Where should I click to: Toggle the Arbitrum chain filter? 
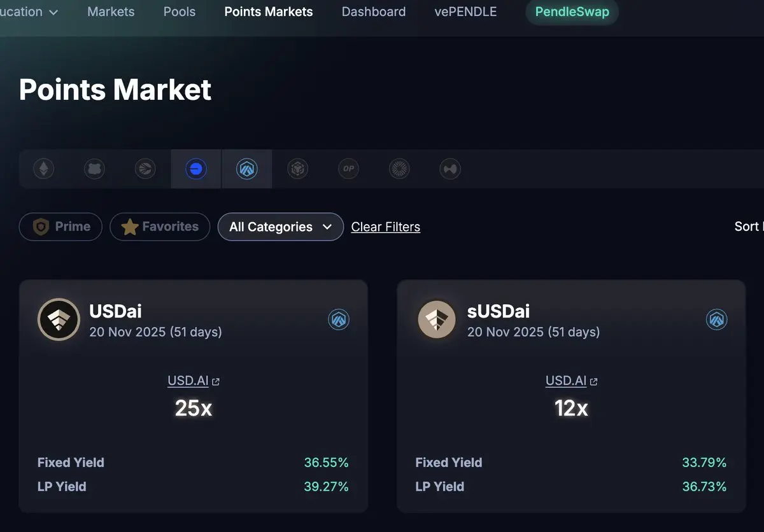click(247, 169)
